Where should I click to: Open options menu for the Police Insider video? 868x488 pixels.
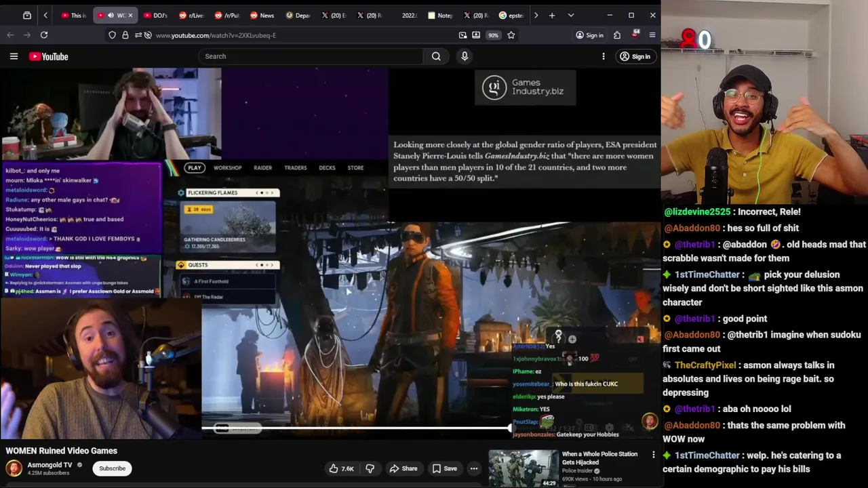(x=654, y=455)
